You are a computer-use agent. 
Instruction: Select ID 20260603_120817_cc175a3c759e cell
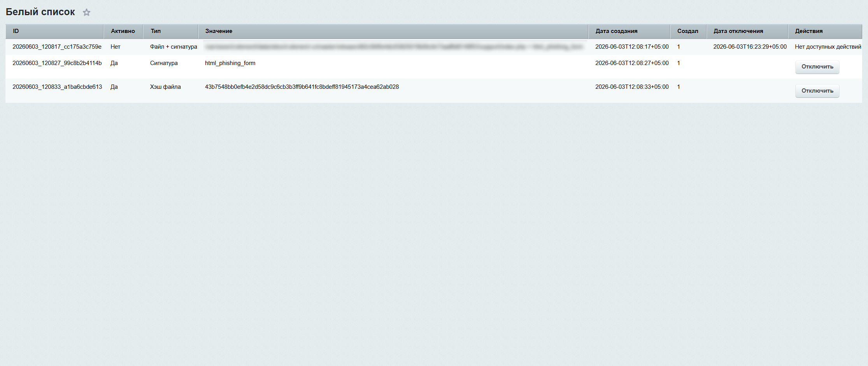tap(57, 47)
